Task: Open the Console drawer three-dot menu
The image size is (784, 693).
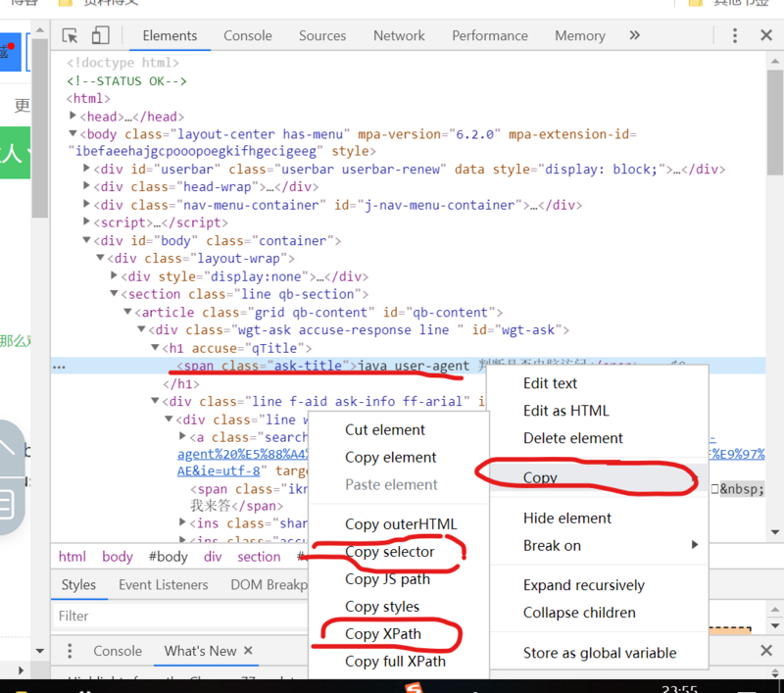Action: click(69, 651)
